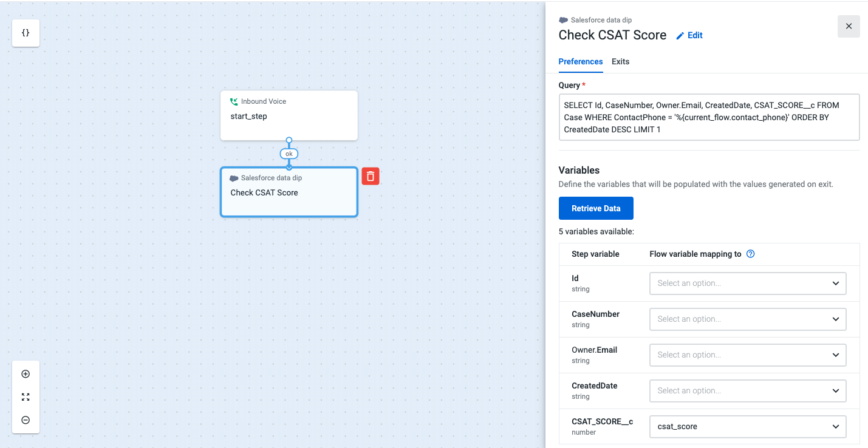Image resolution: width=868 pixels, height=448 pixels.
Task: Click the ok exit connector node
Action: [289, 154]
